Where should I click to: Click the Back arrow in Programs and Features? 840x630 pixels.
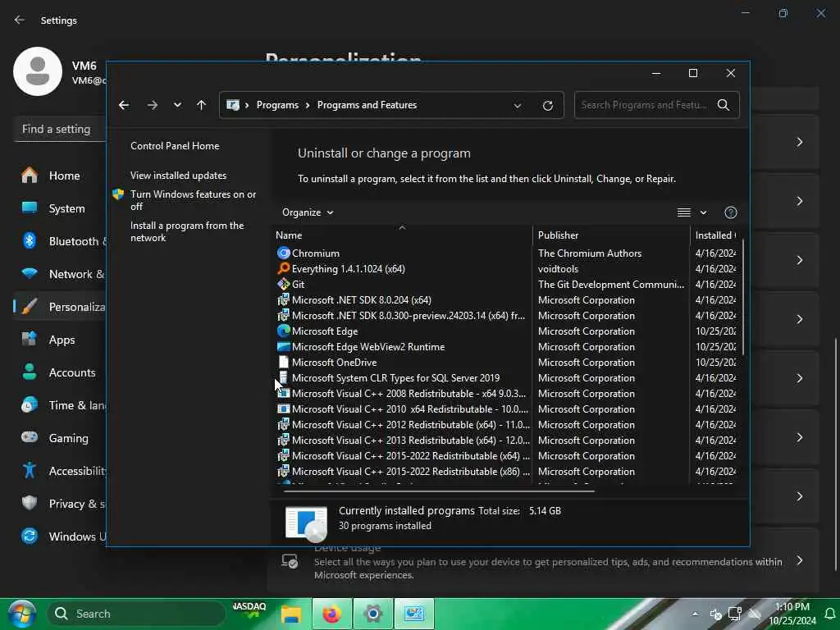click(x=124, y=105)
